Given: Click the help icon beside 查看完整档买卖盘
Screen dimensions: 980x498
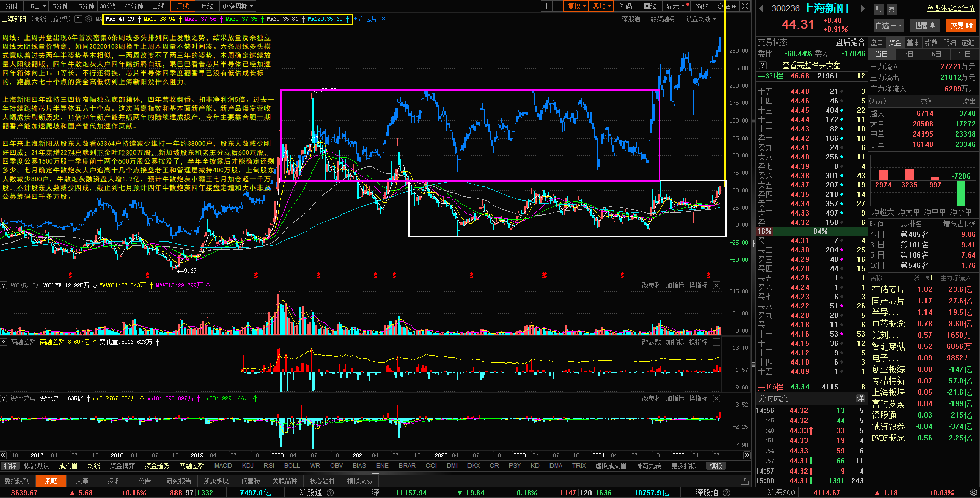Looking at the screenshot, I should pos(763,65).
